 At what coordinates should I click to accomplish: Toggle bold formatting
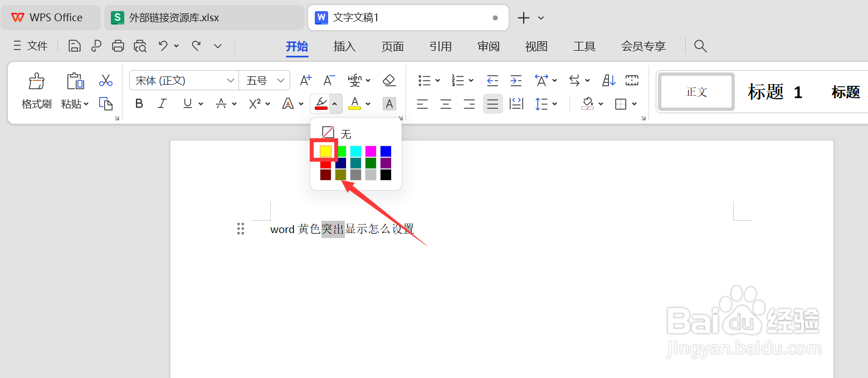139,104
